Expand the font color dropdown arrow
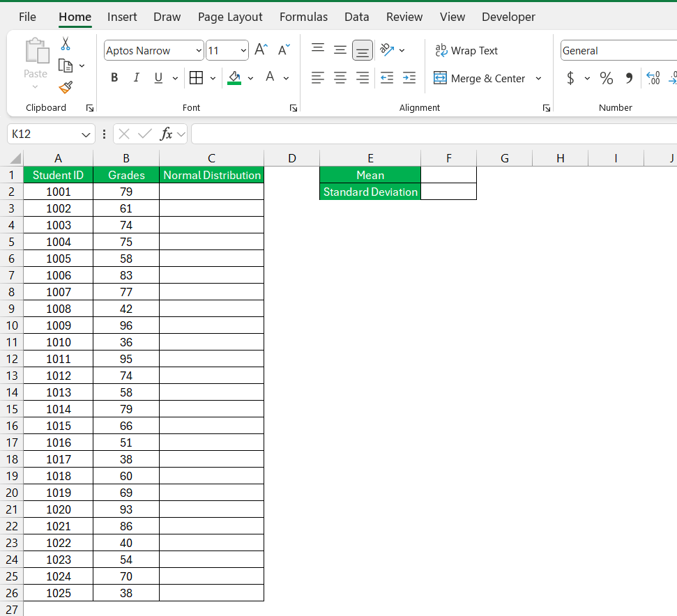 (x=286, y=78)
